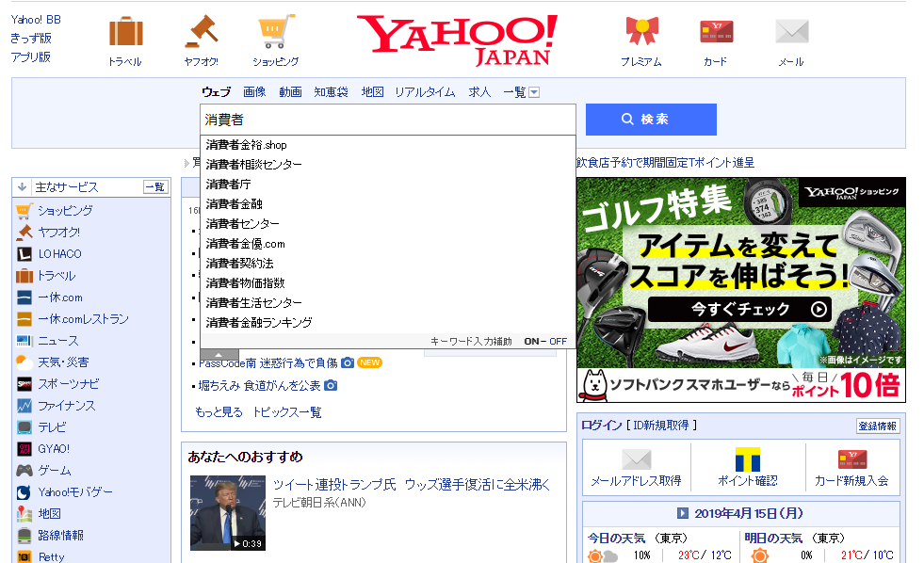This screenshot has width=924, height=563.
Task: Open the もっと見る link
Action: (219, 412)
